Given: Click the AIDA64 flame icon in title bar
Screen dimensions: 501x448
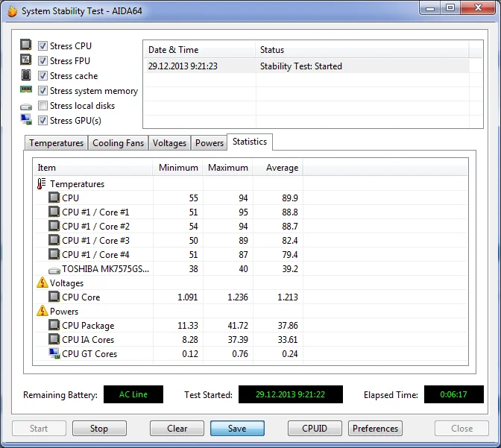Looking at the screenshot, I should pyautogui.click(x=12, y=11).
